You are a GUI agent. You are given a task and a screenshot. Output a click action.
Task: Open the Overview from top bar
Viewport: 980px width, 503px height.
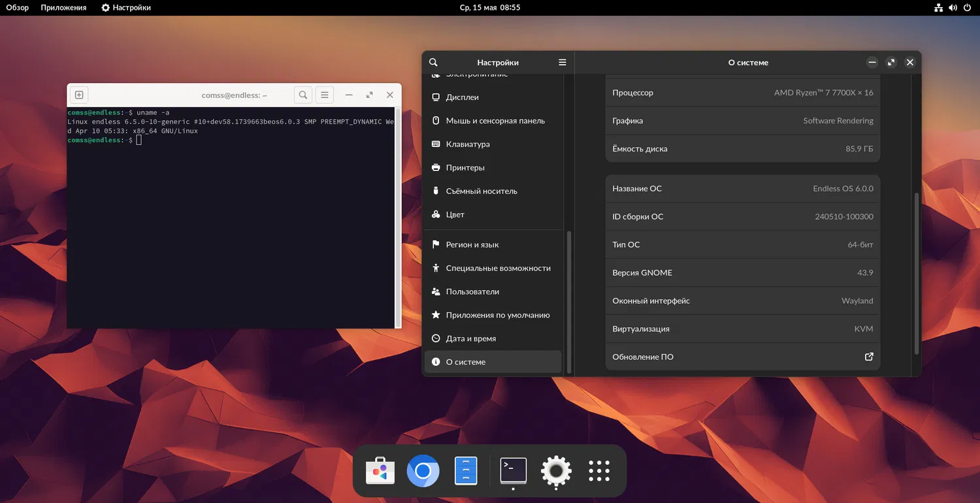point(18,8)
